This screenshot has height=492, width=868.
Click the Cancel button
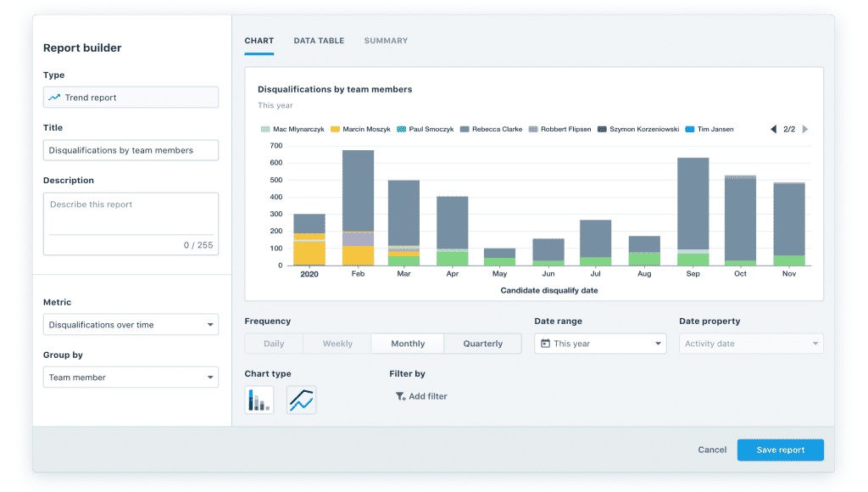tap(712, 450)
